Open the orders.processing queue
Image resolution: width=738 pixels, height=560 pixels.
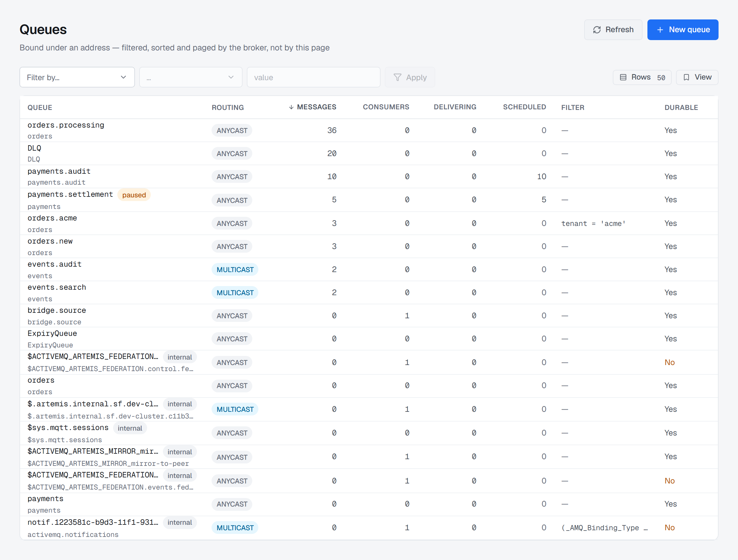click(66, 125)
